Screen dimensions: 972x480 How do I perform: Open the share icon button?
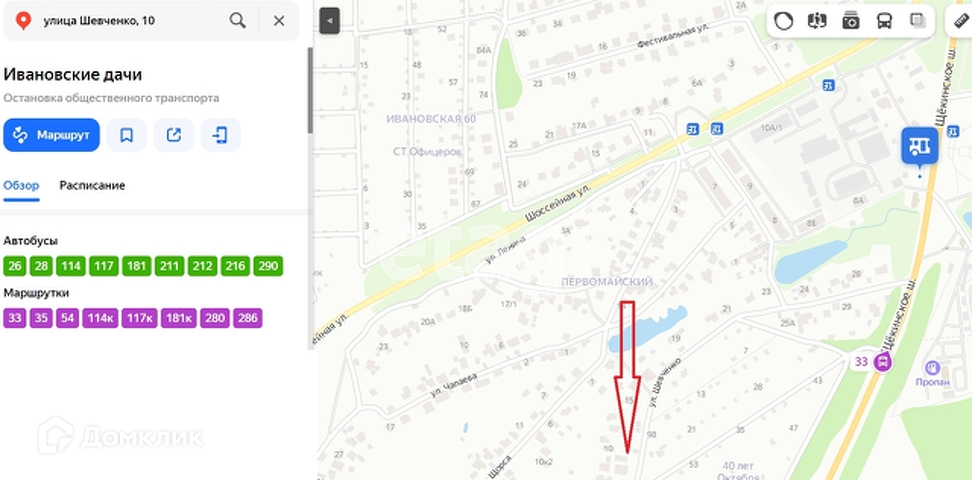tap(174, 135)
